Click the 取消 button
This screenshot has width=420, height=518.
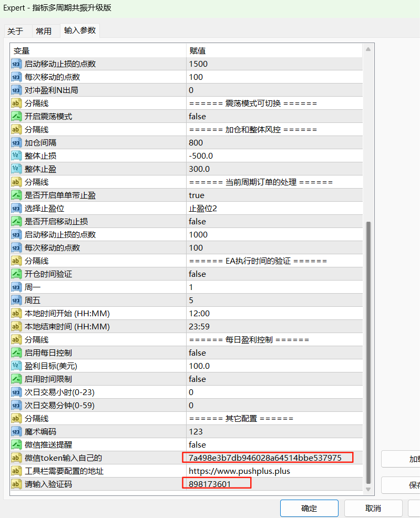(373, 508)
